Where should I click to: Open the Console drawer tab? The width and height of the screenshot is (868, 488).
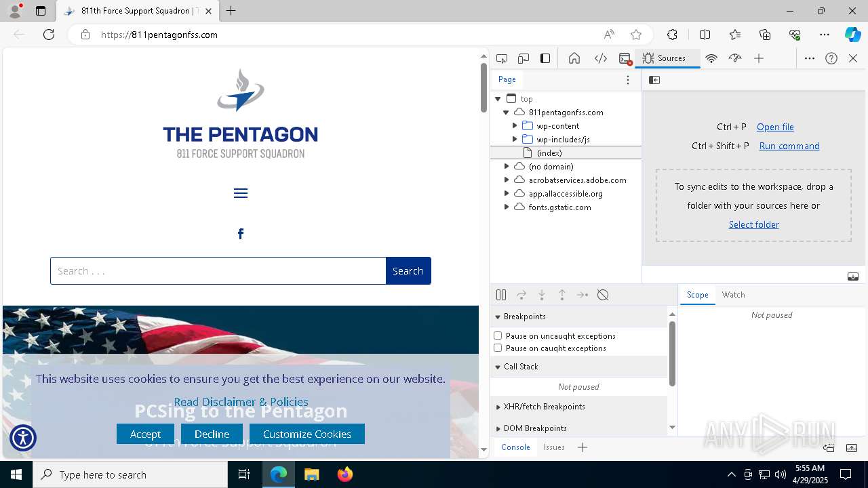[x=515, y=447]
